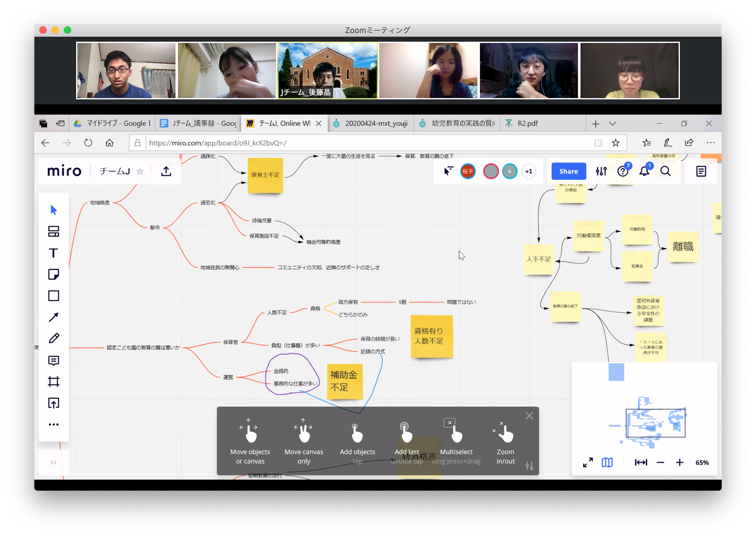This screenshot has width=756, height=536.
Task: Click the browser back arrow
Action: tap(45, 143)
